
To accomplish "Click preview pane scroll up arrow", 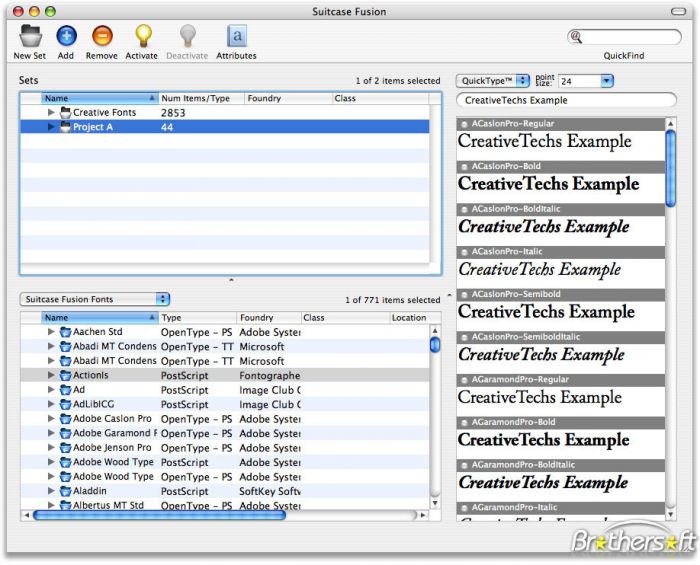I will (671, 124).
